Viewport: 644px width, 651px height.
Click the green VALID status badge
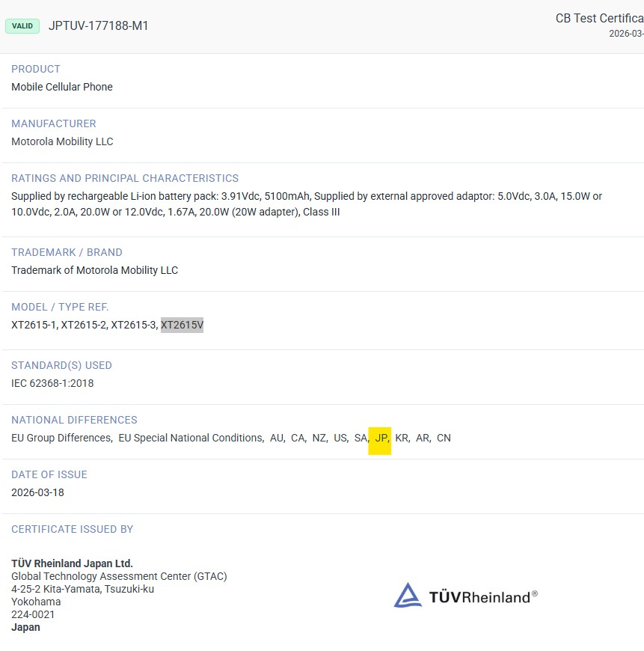point(22,26)
